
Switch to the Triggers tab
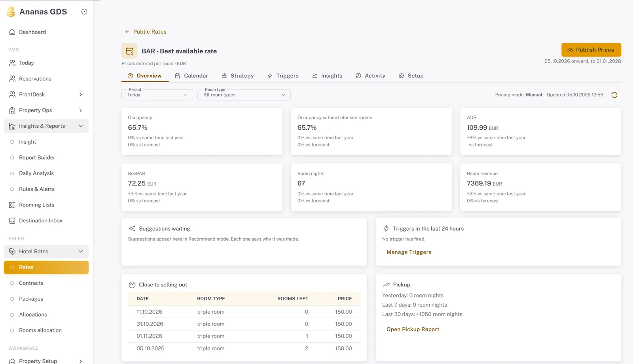(283, 76)
